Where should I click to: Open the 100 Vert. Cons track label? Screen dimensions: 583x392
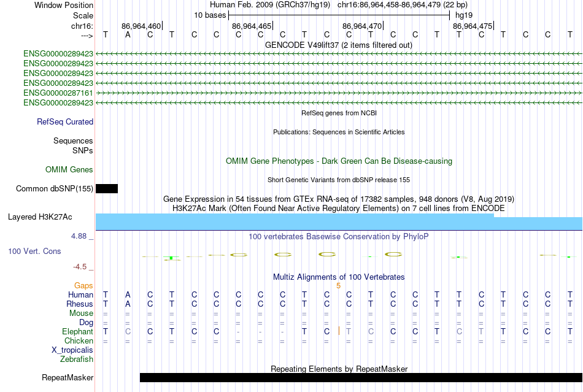[34, 251]
